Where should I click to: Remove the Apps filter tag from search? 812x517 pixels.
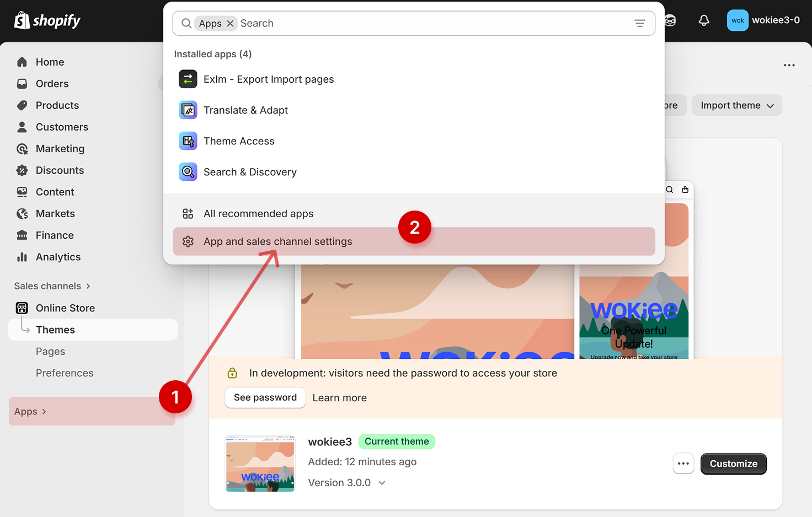click(230, 23)
